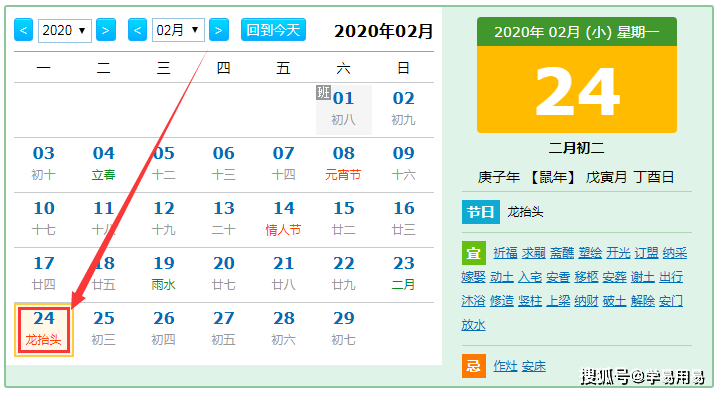This screenshot has width=720, height=394.
Task: Open the 纳财 link
Action: click(586, 301)
